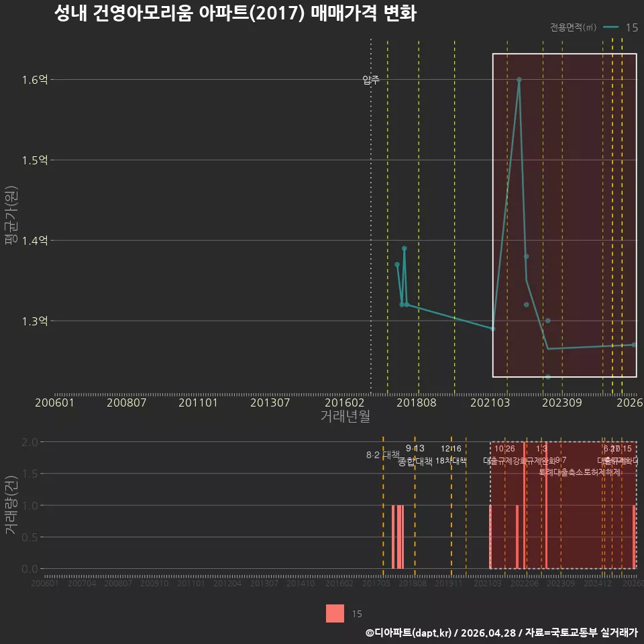Click the last data point at the price chart's right edge
The width and height of the screenshot is (644, 644).
634,345
